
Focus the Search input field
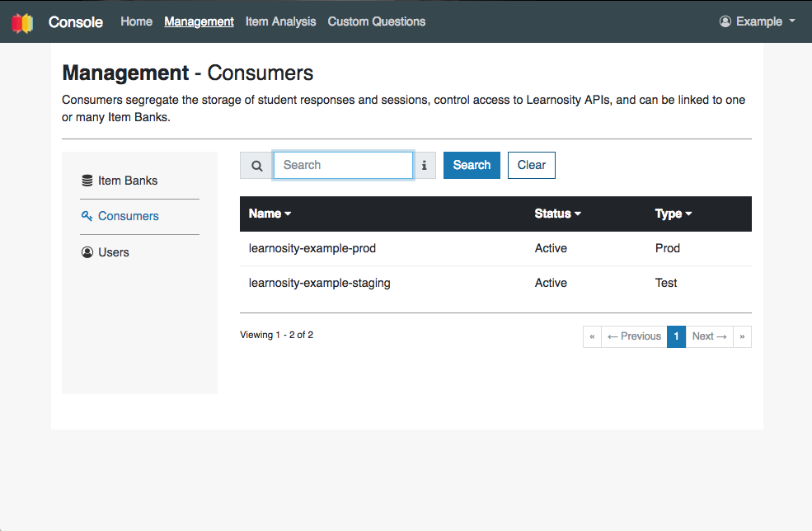[343, 165]
